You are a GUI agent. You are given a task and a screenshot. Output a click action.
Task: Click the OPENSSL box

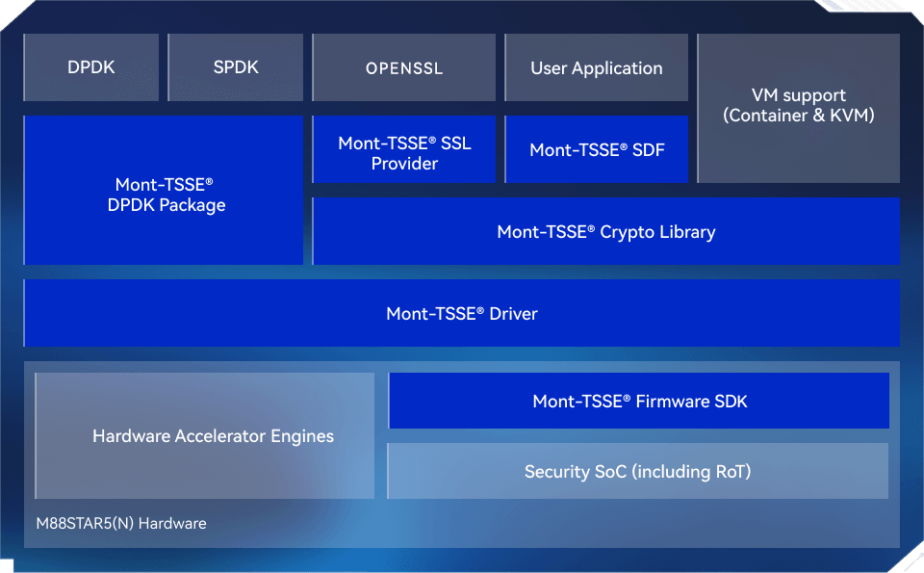pyautogui.click(x=404, y=67)
